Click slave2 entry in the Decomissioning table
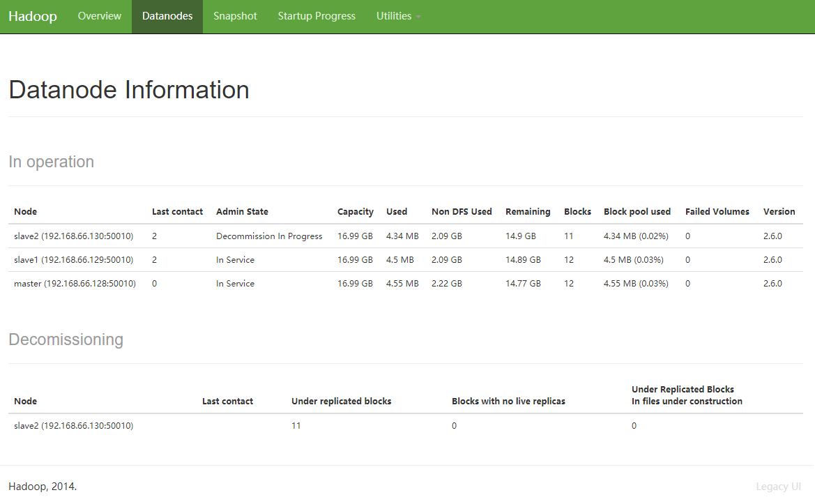The image size is (815, 504). click(x=73, y=426)
